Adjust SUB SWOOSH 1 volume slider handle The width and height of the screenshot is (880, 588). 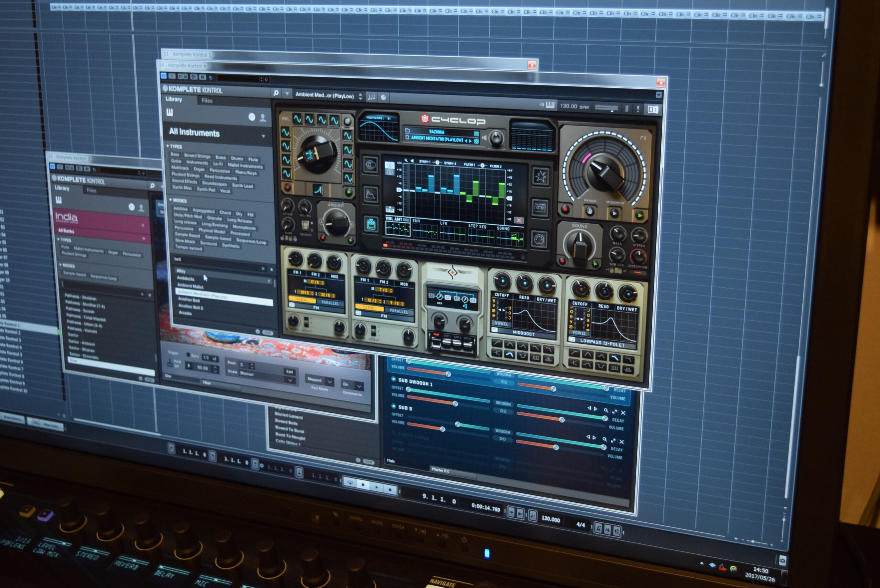tap(455, 403)
